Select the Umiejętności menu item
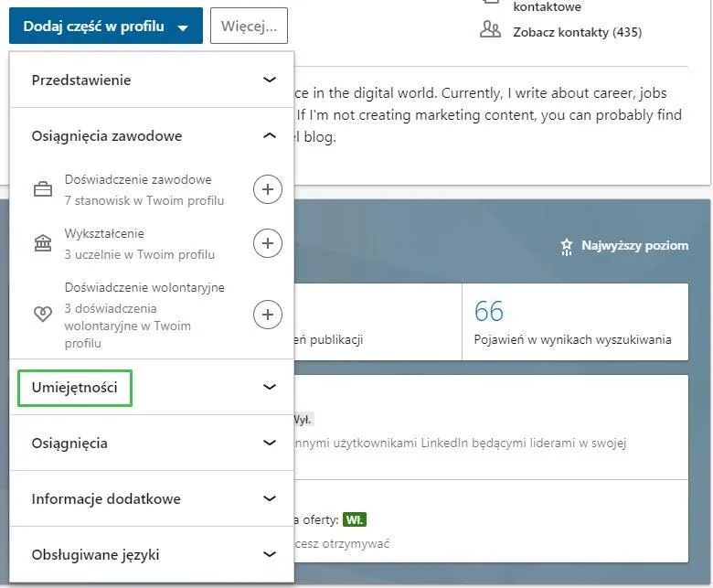The image size is (713, 588). (75, 388)
